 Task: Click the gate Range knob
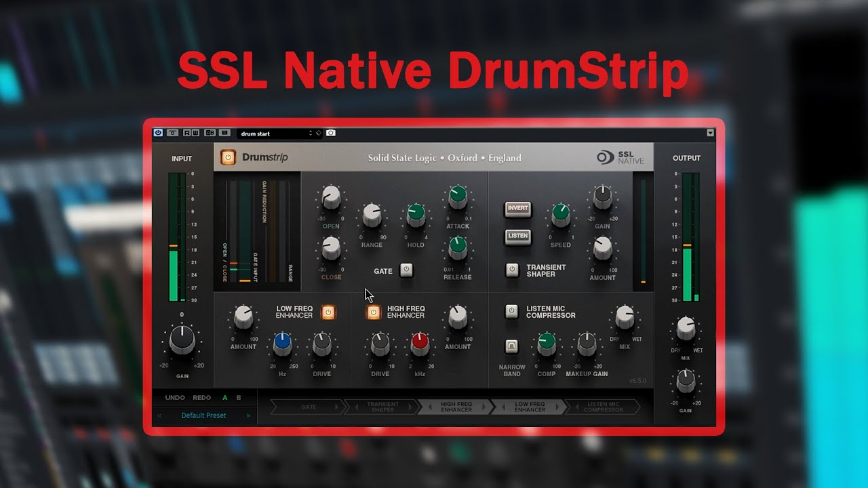pos(372,216)
